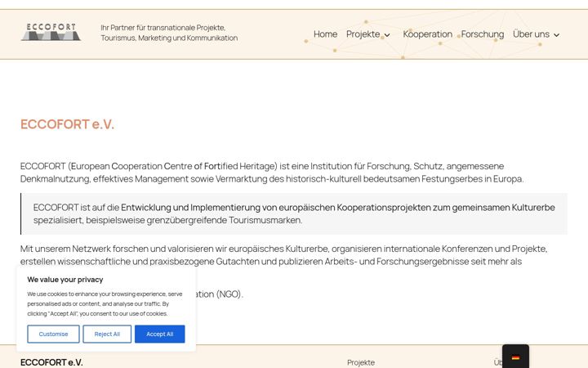Click the paragraph starting 'Mit unserem Netzwerk forschen'
588x368 pixels.
284,255
